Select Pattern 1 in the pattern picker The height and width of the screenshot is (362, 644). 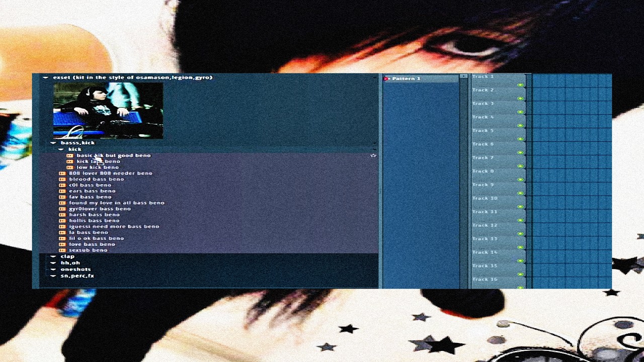[421, 78]
